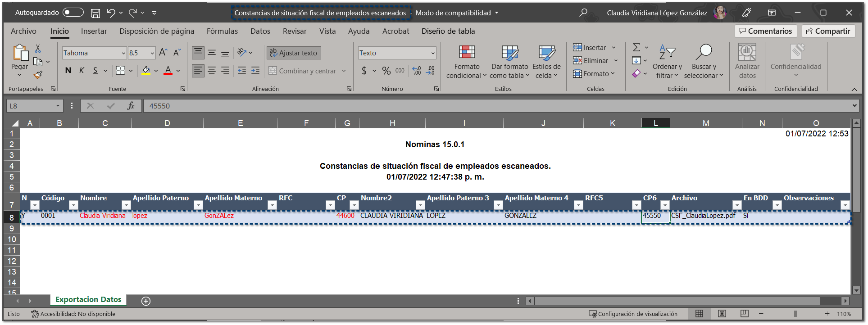Screen dimensions: 868x325
Task: Open filter dropdown for Código column
Action: tap(73, 205)
